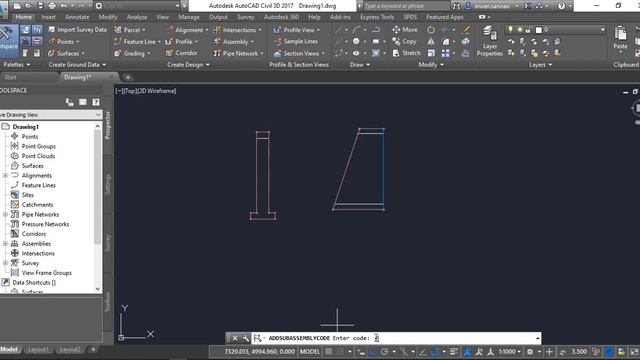Expand the Survey tree node

5,263
